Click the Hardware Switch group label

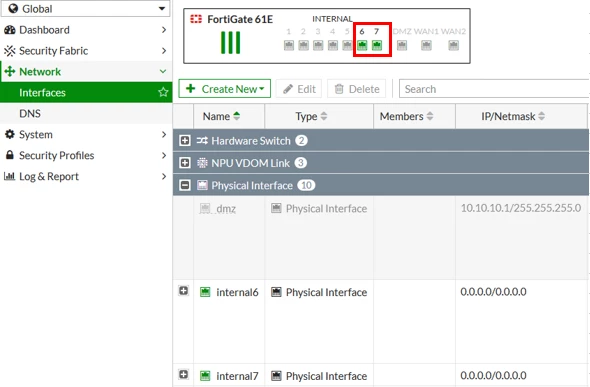tap(251, 141)
